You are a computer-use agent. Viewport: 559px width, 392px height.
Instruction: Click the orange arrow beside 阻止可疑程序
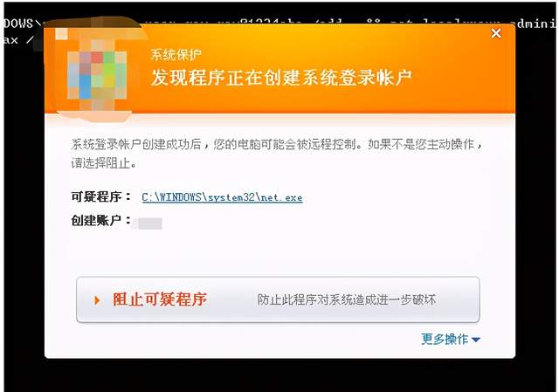point(97,300)
